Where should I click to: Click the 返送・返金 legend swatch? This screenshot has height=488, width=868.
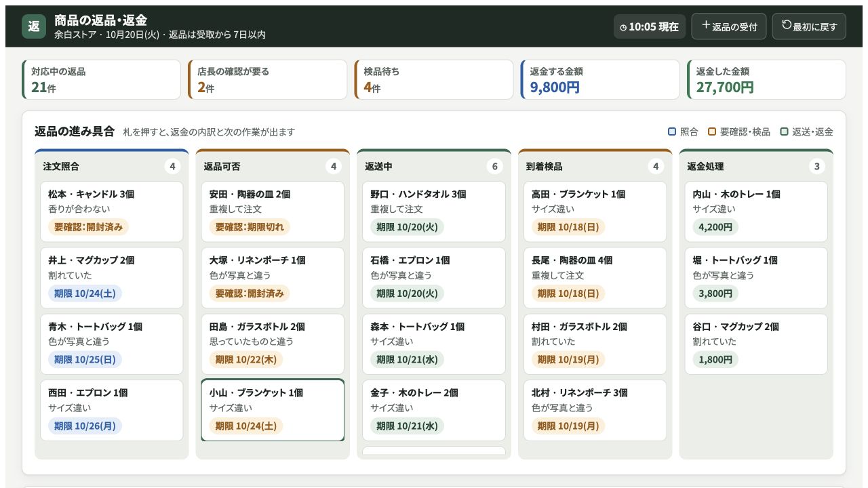tap(785, 131)
